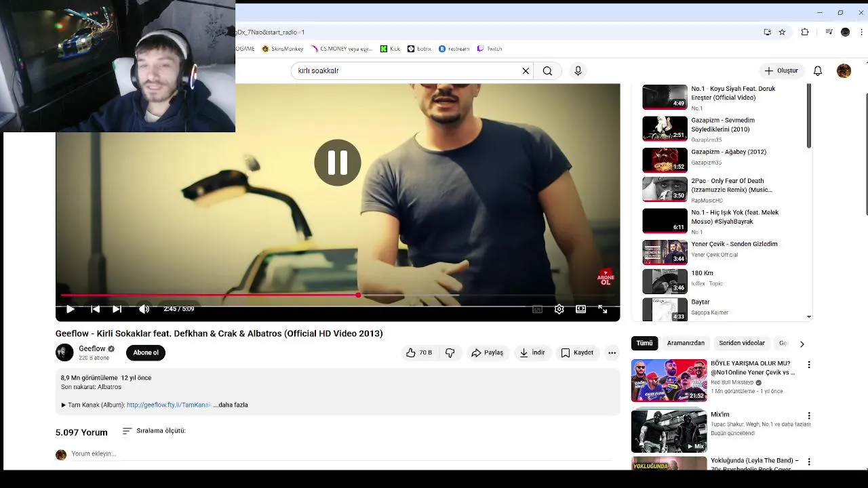Select the Seriden videolar filter chip
This screenshot has height=488, width=868.
742,343
